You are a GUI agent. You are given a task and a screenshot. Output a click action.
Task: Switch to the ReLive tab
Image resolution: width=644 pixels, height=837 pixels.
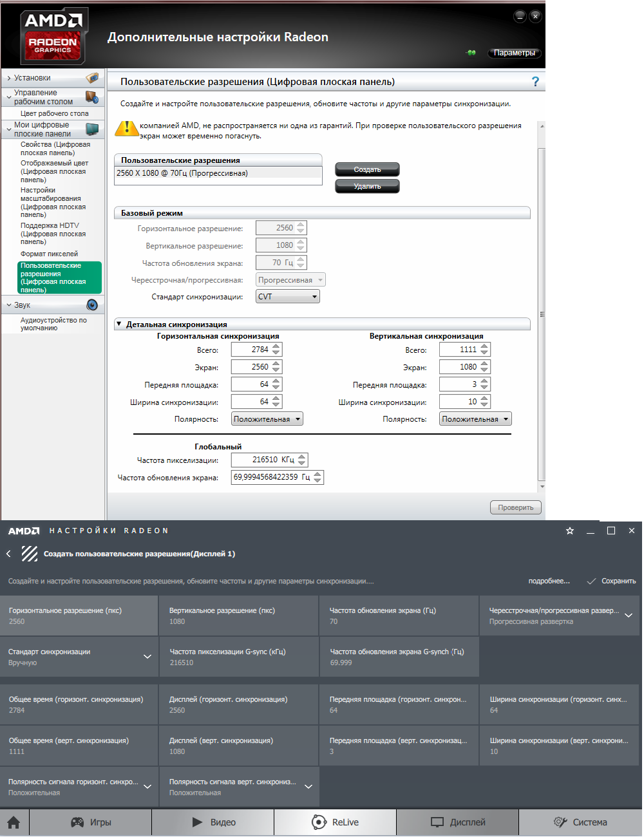click(x=335, y=822)
